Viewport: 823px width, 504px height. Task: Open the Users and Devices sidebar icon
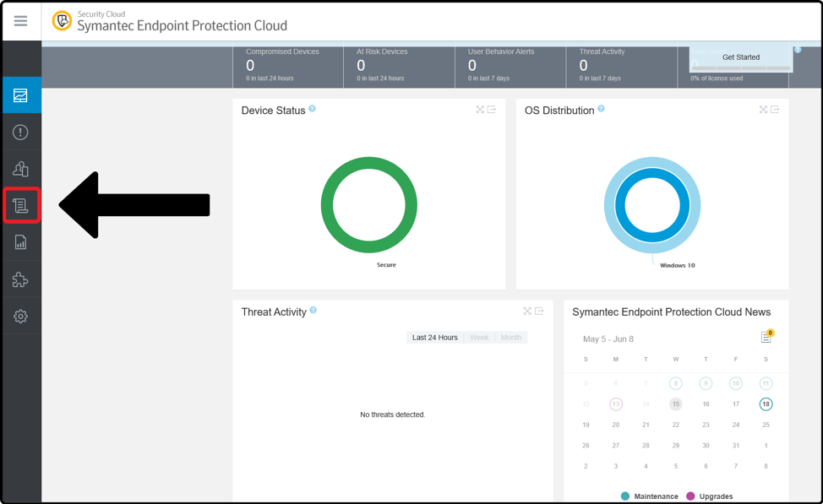pyautogui.click(x=20, y=169)
